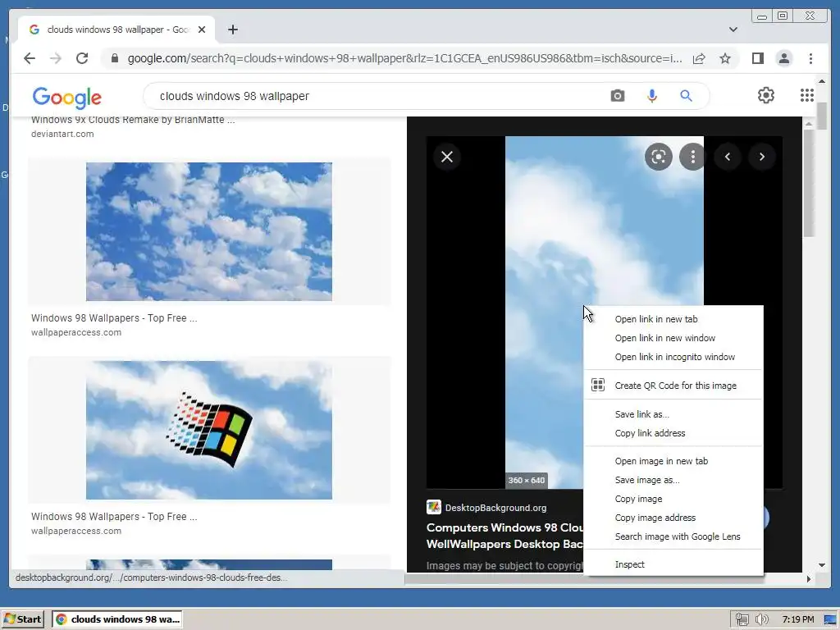The height and width of the screenshot is (630, 840).
Task: Reload the current page
Action: click(x=82, y=58)
